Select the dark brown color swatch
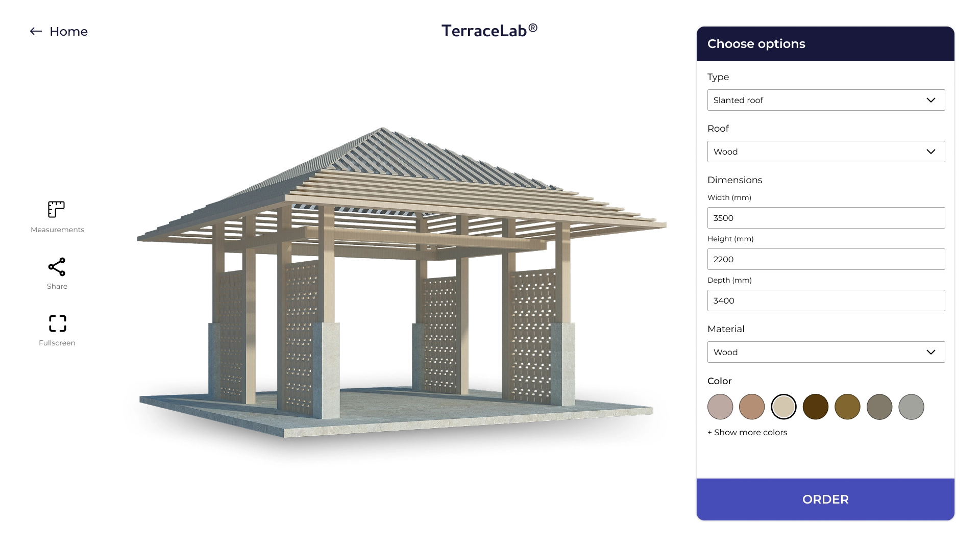This screenshot has height=551, width=980. point(816,407)
